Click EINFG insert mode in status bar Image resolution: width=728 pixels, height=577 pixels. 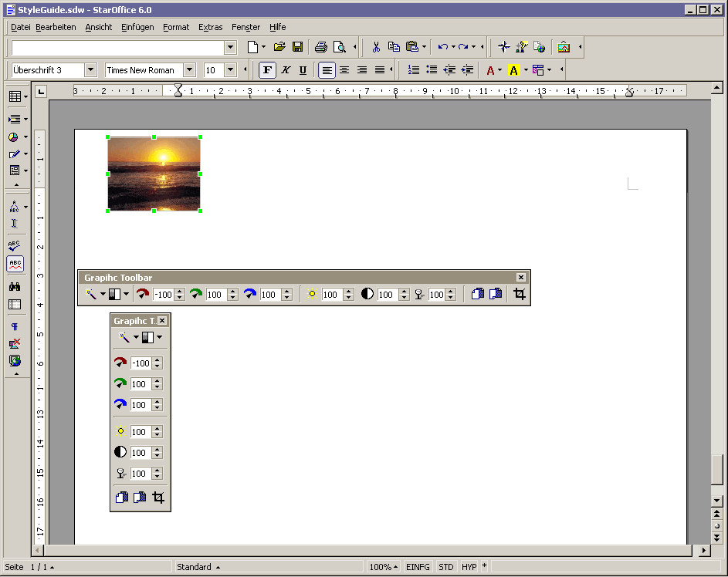[x=418, y=567]
